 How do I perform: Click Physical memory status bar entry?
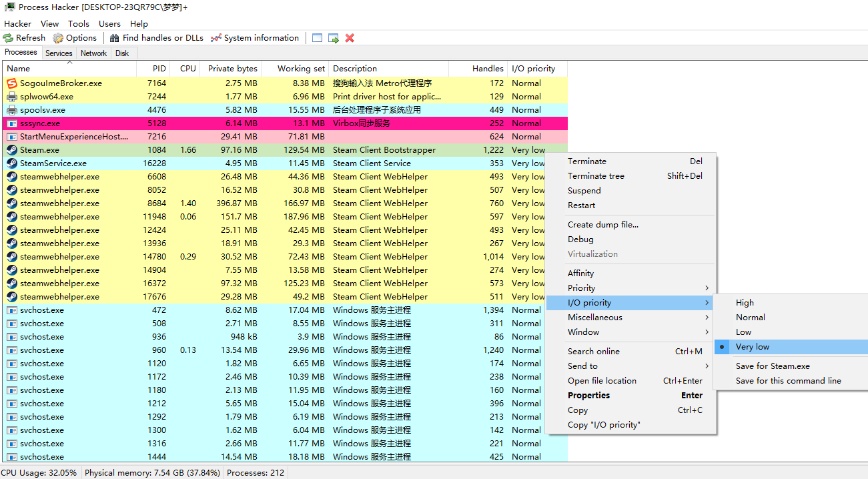(x=152, y=473)
